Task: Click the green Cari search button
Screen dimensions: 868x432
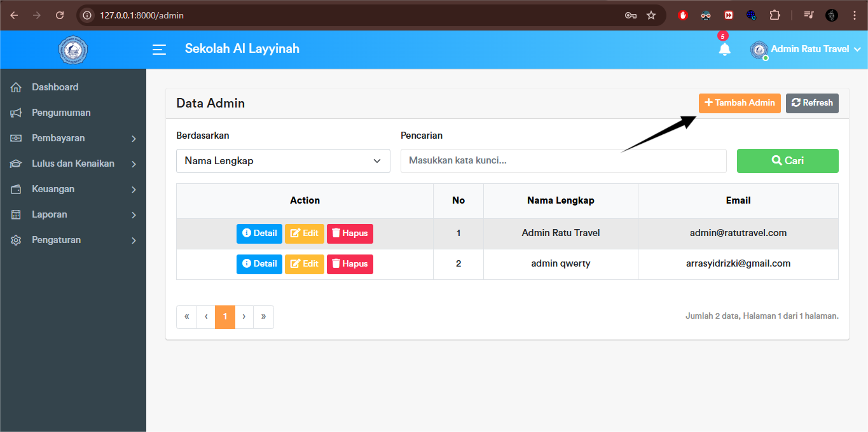Action: (x=787, y=160)
